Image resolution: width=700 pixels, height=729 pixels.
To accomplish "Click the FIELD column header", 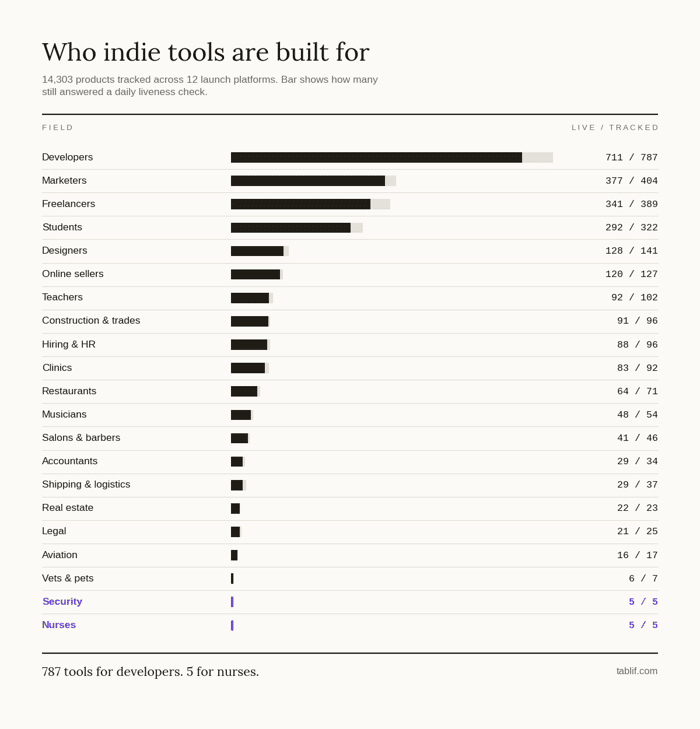I will point(58,127).
